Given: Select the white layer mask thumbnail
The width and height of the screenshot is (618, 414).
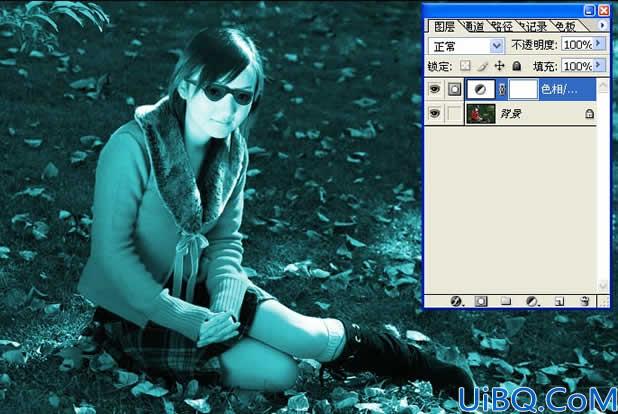Looking at the screenshot, I should (x=523, y=90).
